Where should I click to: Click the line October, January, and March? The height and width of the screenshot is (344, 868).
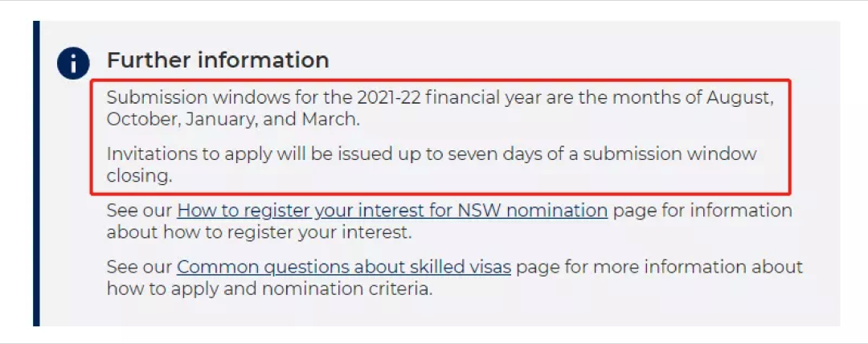pos(233,120)
